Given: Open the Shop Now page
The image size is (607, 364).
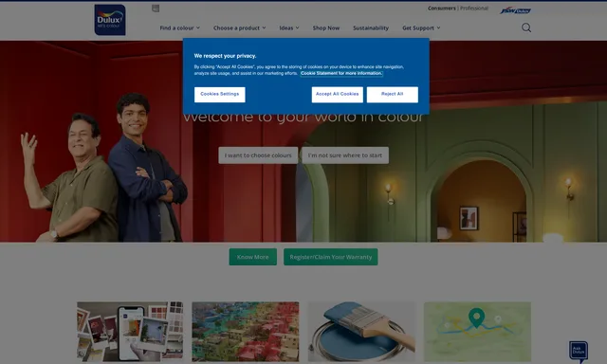Looking at the screenshot, I should pos(326,27).
